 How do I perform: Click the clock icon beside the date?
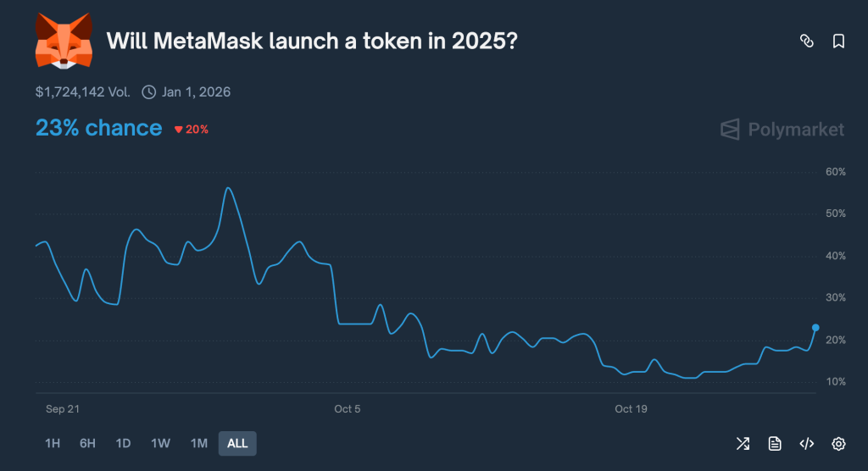(x=149, y=91)
